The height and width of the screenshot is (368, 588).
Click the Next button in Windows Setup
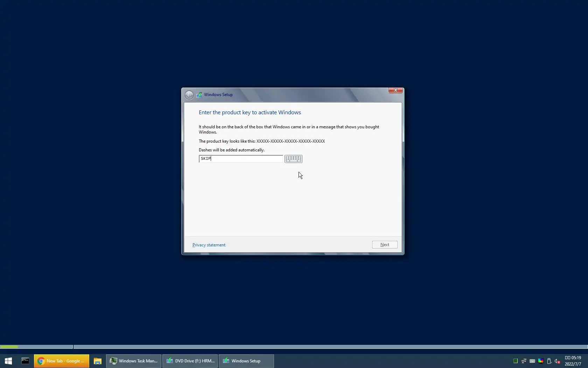[x=385, y=245]
